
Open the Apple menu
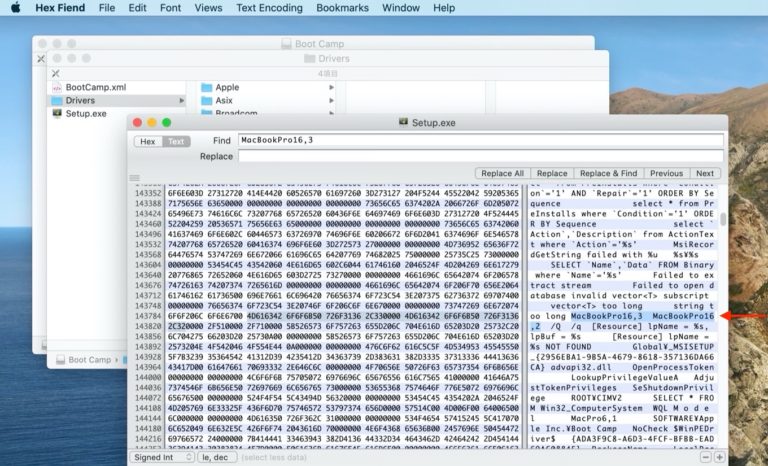coord(16,8)
